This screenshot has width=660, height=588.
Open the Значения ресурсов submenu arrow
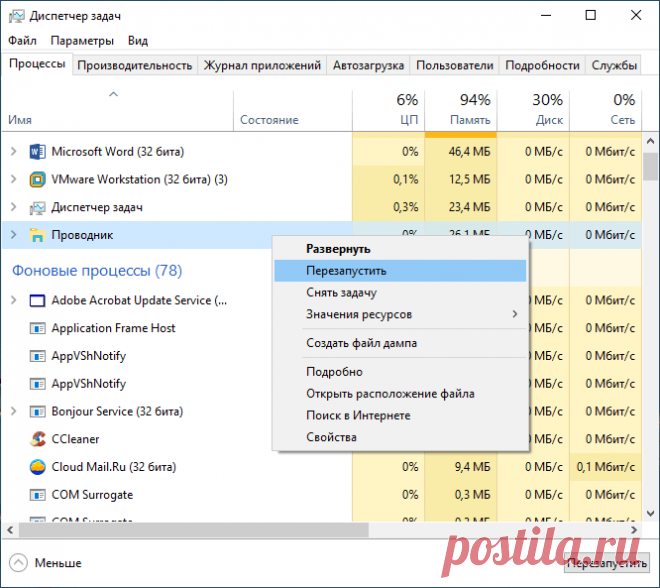515,314
